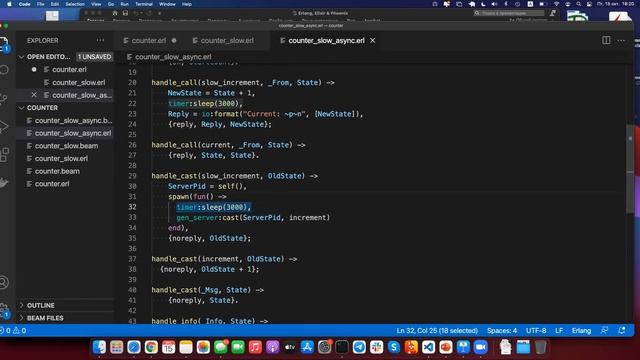Screen dimensions: 640x360
Task: Change end of line sequence LF
Action: (559, 330)
